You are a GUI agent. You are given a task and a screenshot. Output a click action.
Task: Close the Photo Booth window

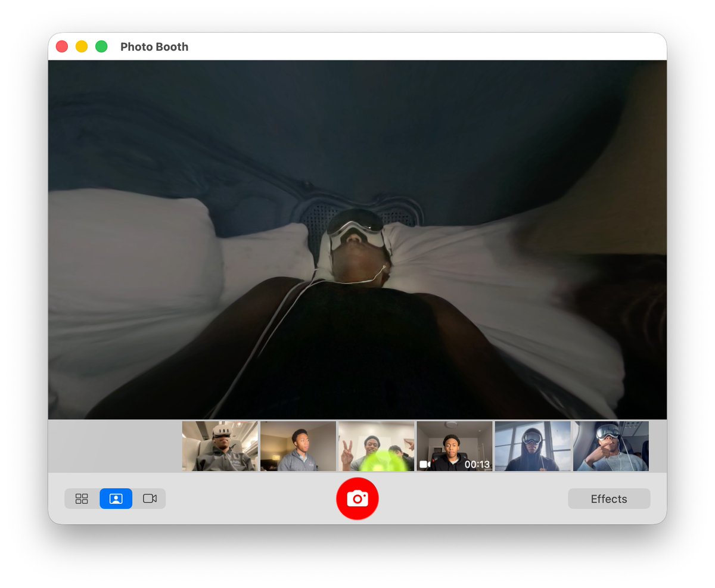coord(62,46)
